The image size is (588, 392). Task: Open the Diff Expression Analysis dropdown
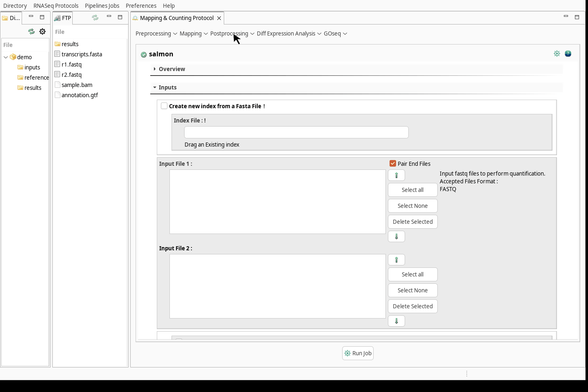pyautogui.click(x=289, y=33)
